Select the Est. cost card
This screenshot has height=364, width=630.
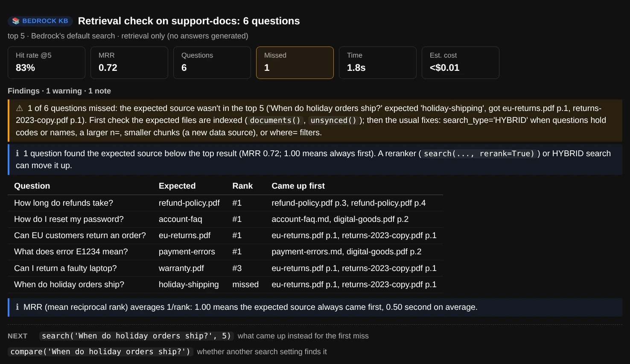coord(461,63)
